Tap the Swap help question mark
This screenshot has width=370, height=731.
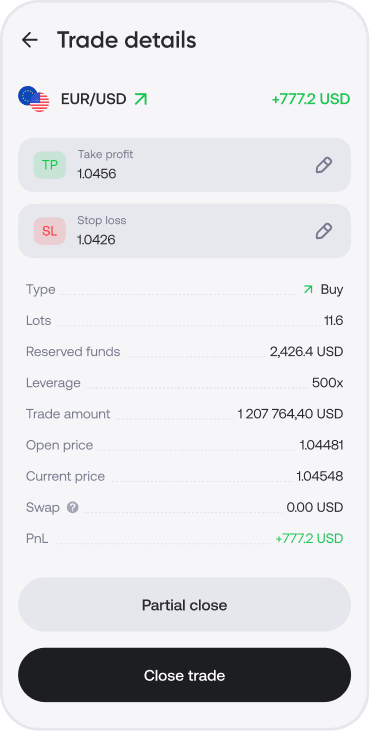(x=73, y=507)
